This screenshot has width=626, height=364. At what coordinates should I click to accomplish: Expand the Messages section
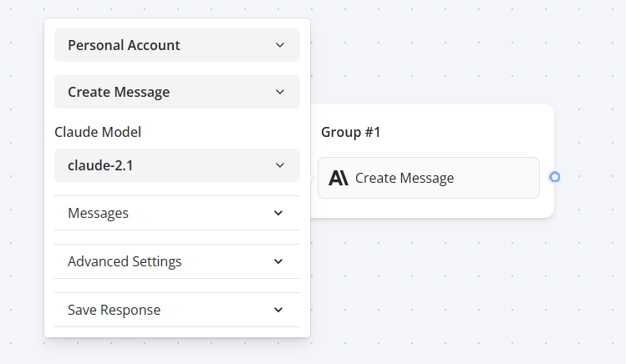coord(167,213)
